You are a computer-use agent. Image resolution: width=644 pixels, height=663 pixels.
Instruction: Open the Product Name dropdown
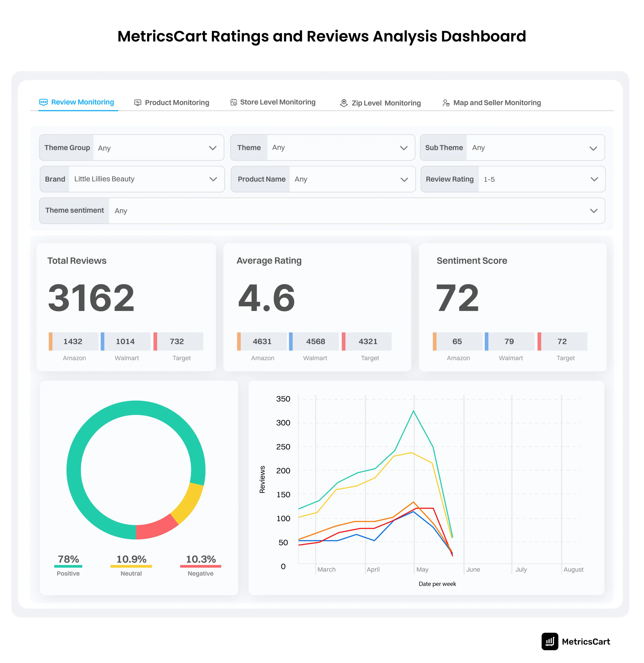click(323, 179)
